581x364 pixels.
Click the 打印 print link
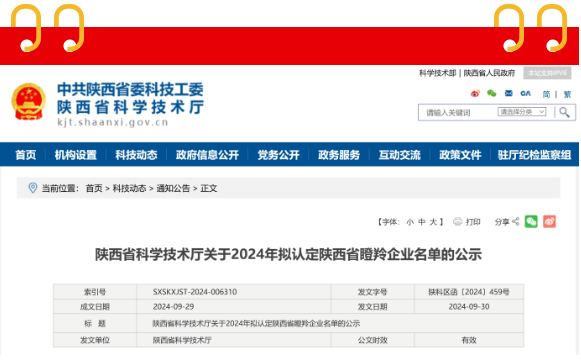[473, 222]
